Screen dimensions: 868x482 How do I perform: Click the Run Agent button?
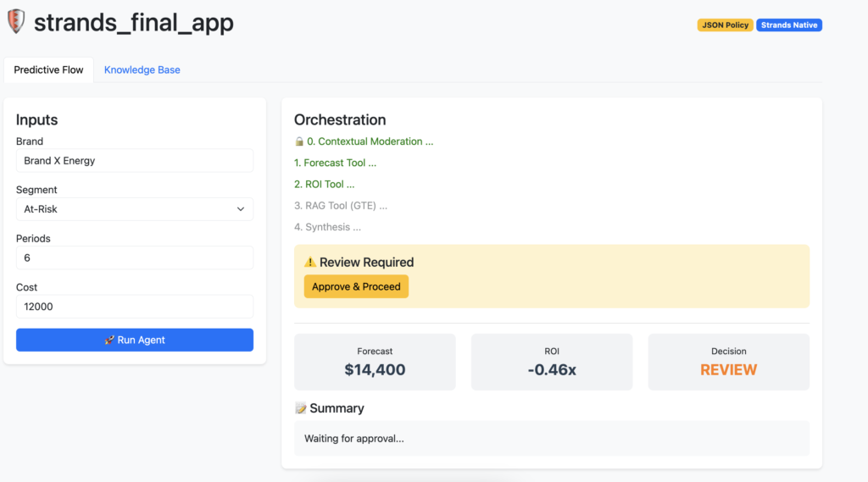pos(135,340)
